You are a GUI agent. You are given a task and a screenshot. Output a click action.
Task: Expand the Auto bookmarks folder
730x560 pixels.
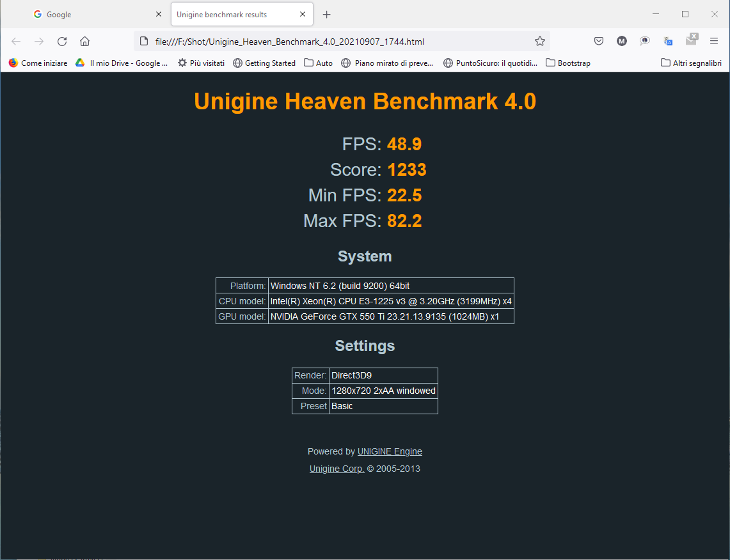[319, 63]
